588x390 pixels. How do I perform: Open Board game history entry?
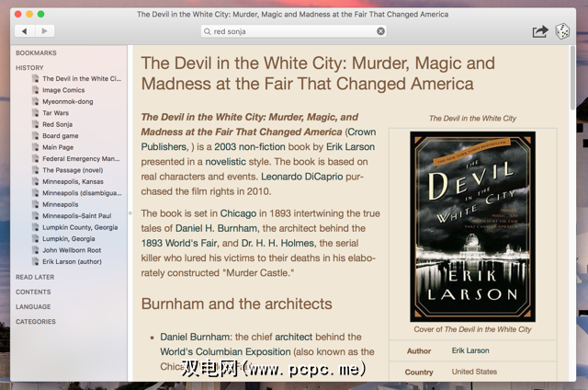[x=61, y=136]
